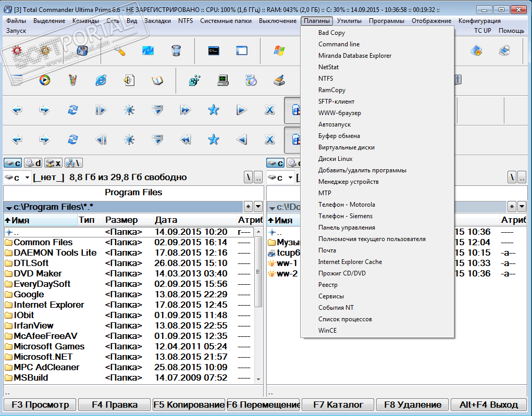This screenshot has height=416, width=532.
Task: Open the open book icon
Action: (157, 80)
